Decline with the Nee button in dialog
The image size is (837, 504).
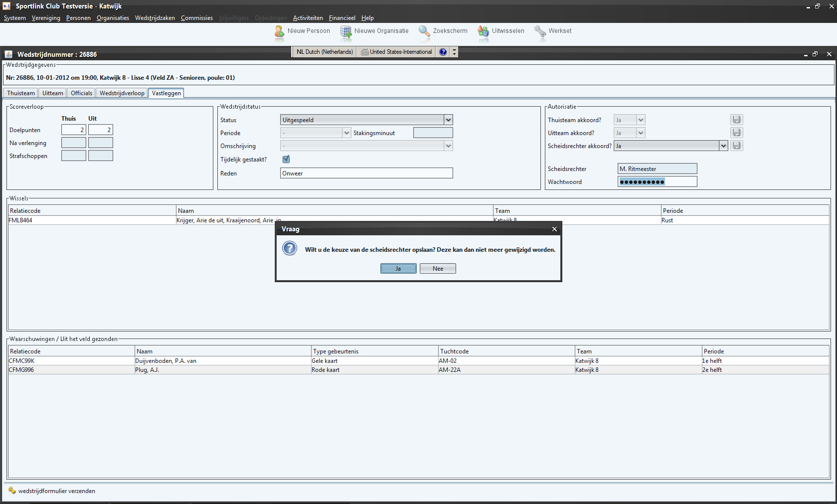[x=438, y=269]
